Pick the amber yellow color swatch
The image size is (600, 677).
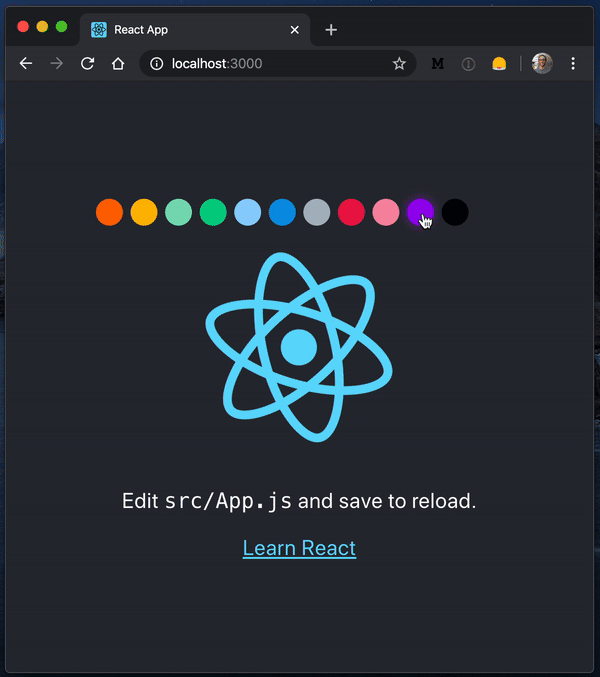tap(144, 212)
